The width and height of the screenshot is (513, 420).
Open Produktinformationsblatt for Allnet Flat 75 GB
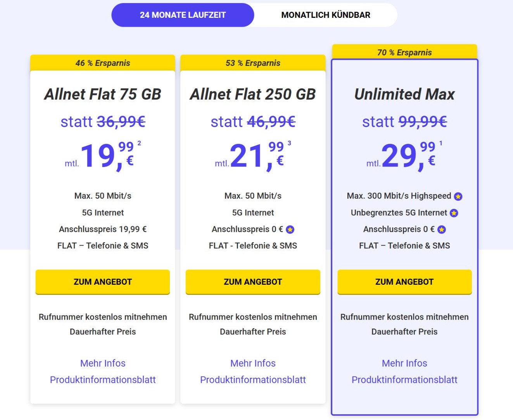pyautogui.click(x=103, y=380)
